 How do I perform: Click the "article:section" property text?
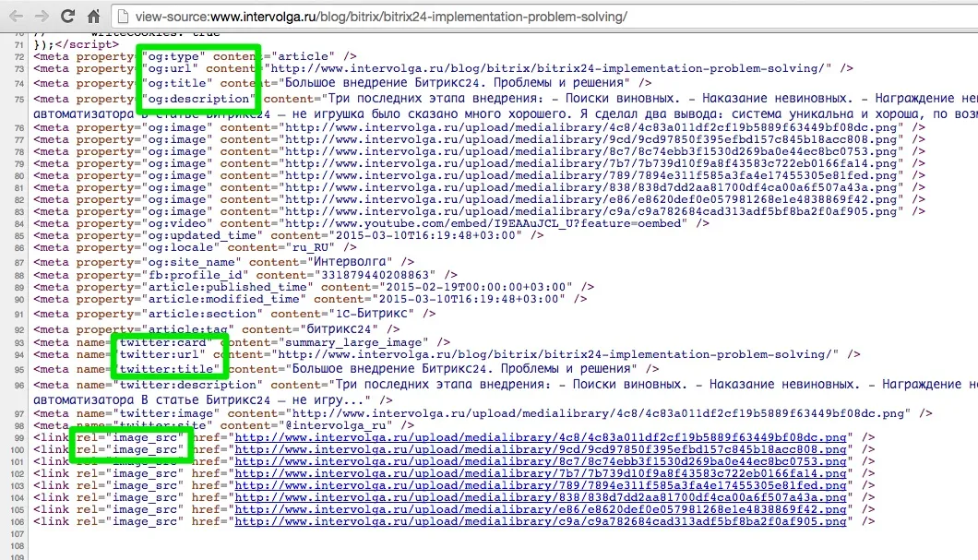(203, 315)
